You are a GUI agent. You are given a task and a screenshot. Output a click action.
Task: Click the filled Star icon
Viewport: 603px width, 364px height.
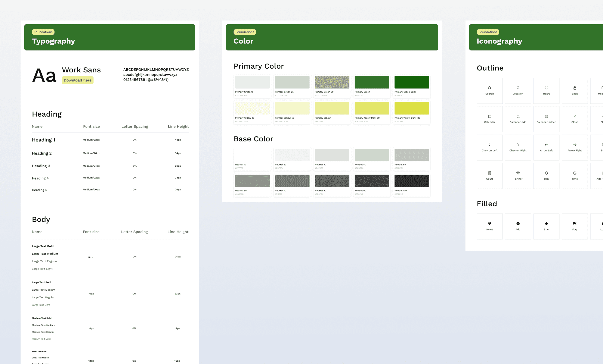pos(546,224)
